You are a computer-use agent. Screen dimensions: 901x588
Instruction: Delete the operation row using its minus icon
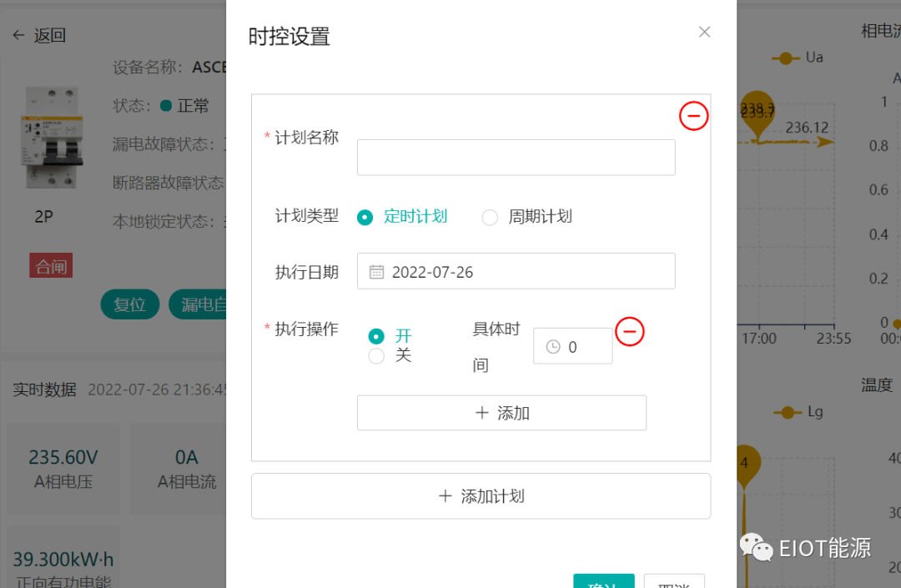tap(630, 332)
